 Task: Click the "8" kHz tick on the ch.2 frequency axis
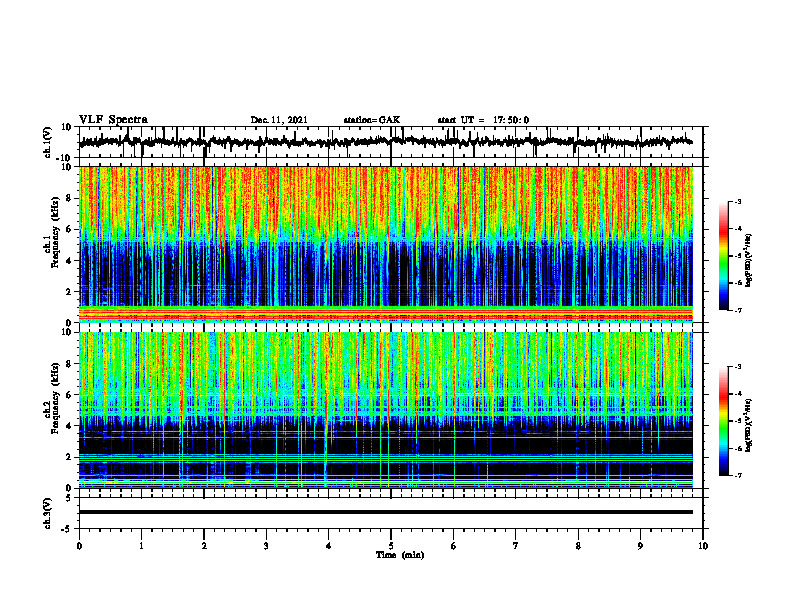click(x=70, y=364)
